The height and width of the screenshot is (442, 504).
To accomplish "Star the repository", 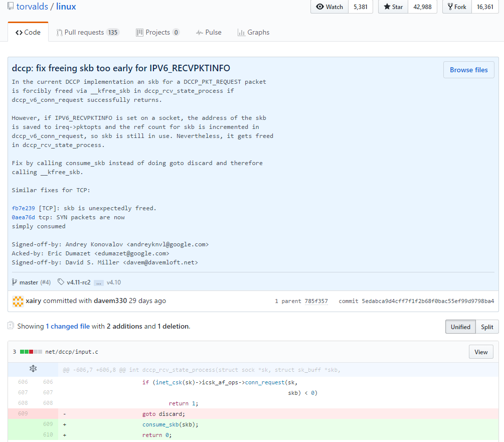I will tap(393, 7).
